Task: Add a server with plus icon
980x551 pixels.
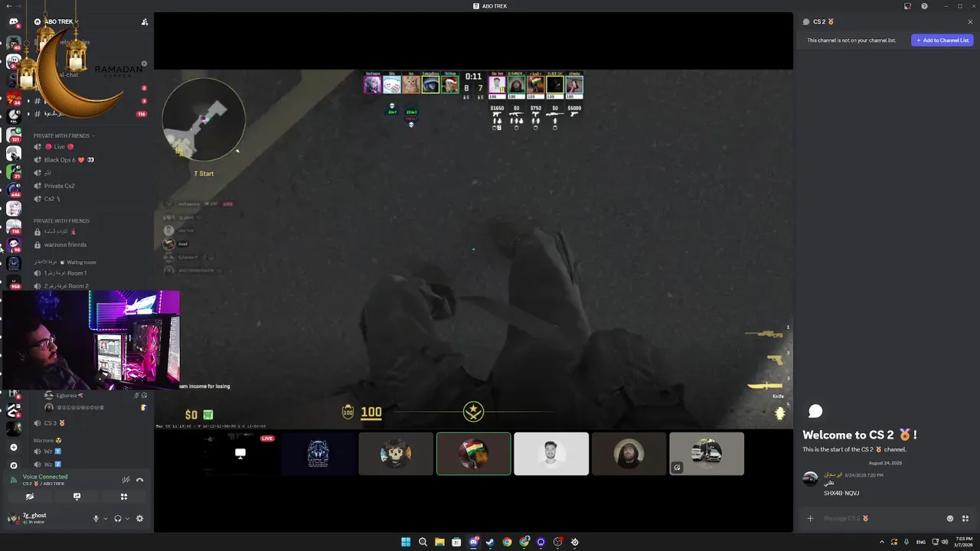Action: coord(14,447)
